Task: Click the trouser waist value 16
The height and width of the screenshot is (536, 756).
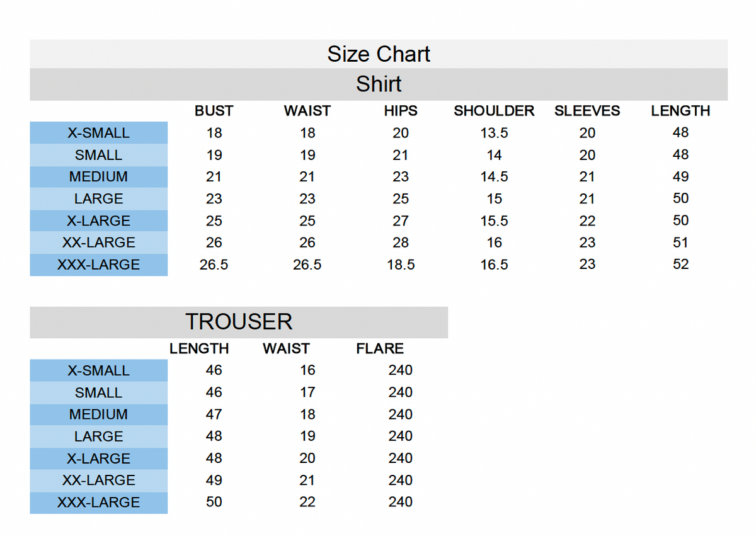Action: tap(307, 370)
